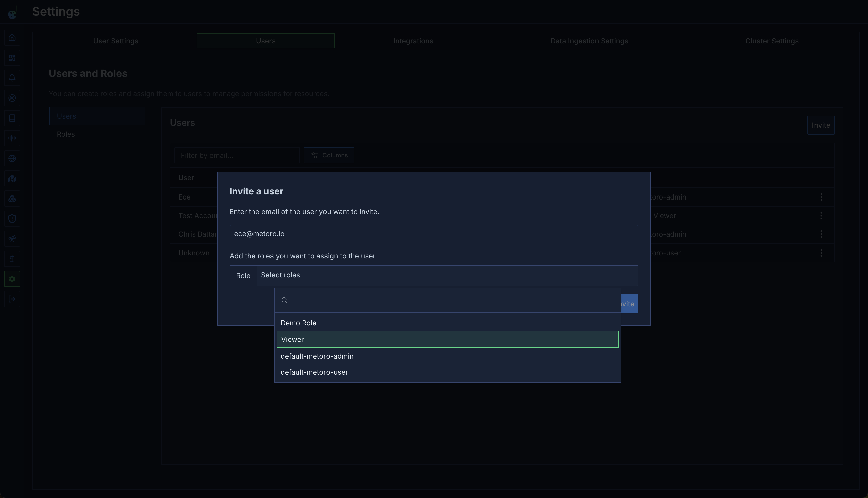Click the dashboards grid icon
The image size is (868, 498).
(12, 58)
